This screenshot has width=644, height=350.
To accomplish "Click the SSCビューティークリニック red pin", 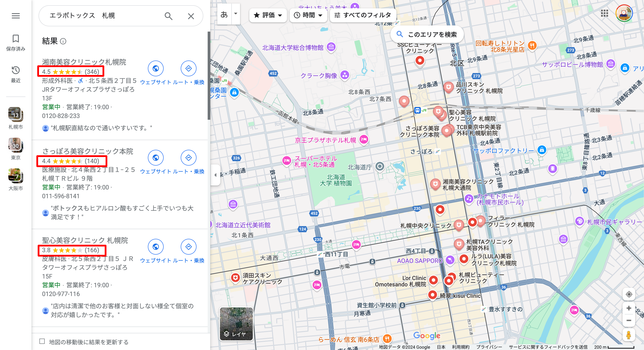I will coord(420,61).
